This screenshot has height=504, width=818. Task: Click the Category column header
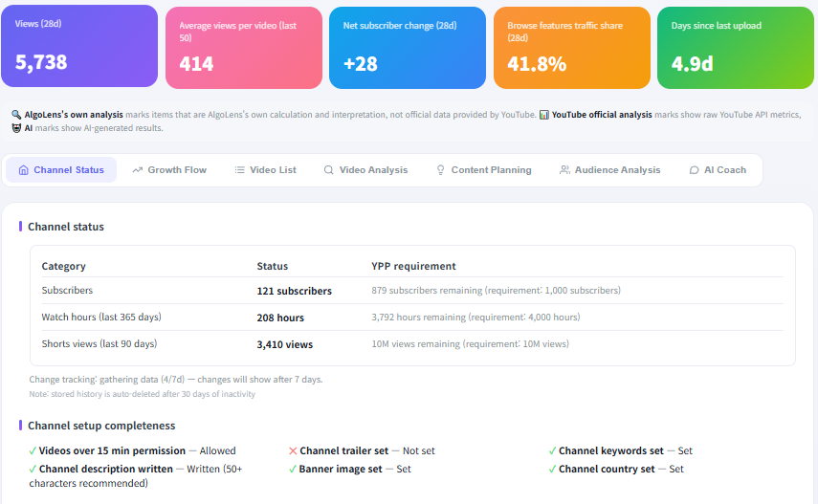[64, 266]
